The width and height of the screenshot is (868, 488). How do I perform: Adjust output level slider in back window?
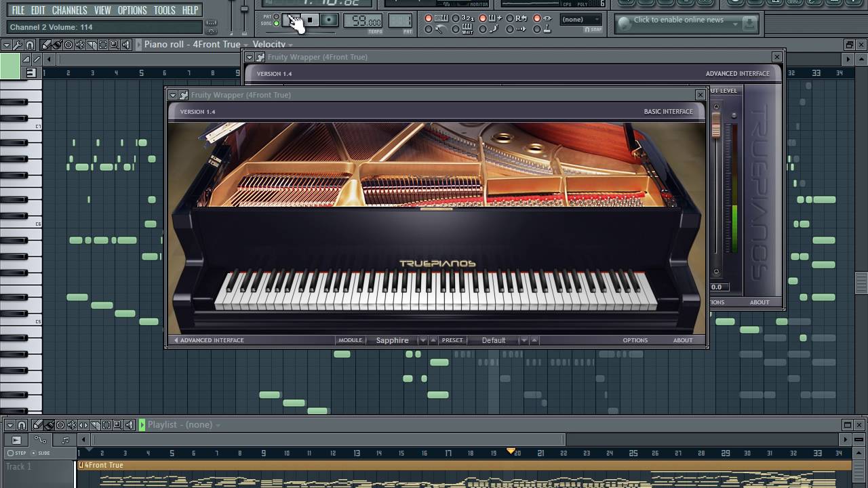[716, 126]
